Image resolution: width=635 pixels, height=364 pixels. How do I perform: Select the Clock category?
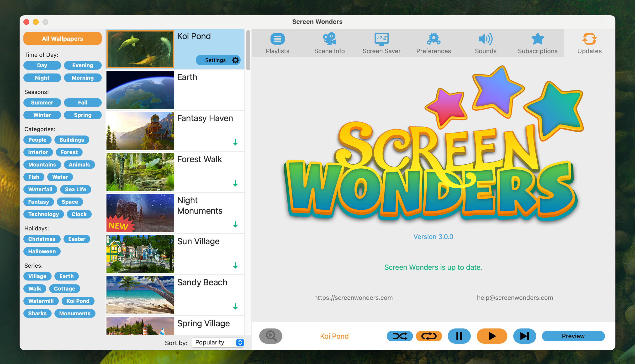coord(79,214)
